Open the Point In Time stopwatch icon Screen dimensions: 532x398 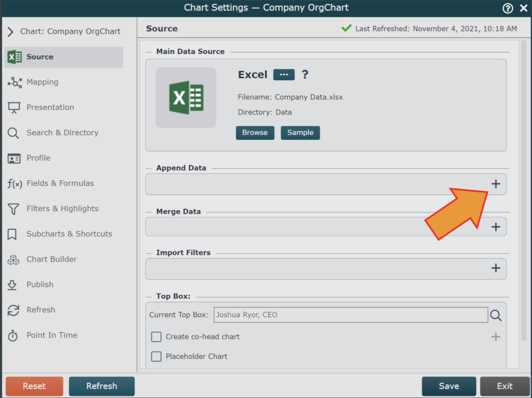(x=13, y=336)
